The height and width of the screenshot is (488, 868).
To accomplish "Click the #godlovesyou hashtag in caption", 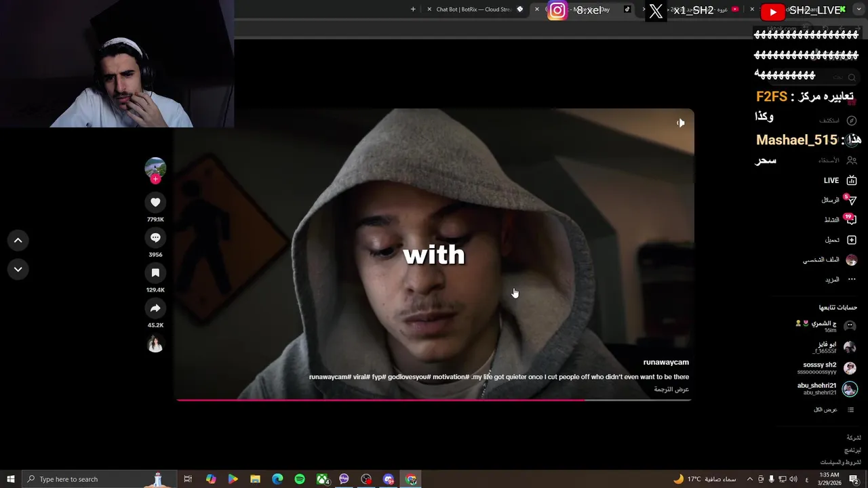I will [410, 377].
